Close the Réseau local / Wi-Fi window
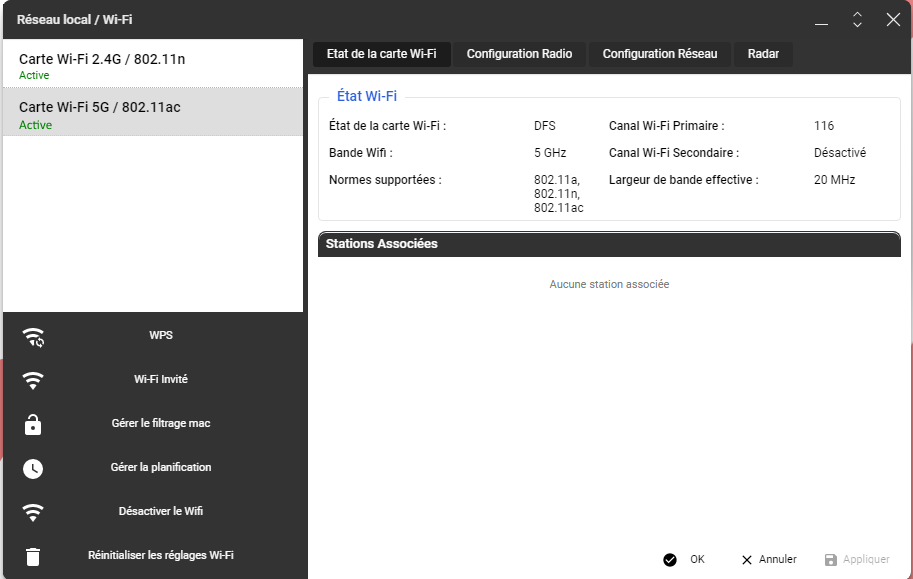Screen dimensions: 913x579 pos(893,20)
